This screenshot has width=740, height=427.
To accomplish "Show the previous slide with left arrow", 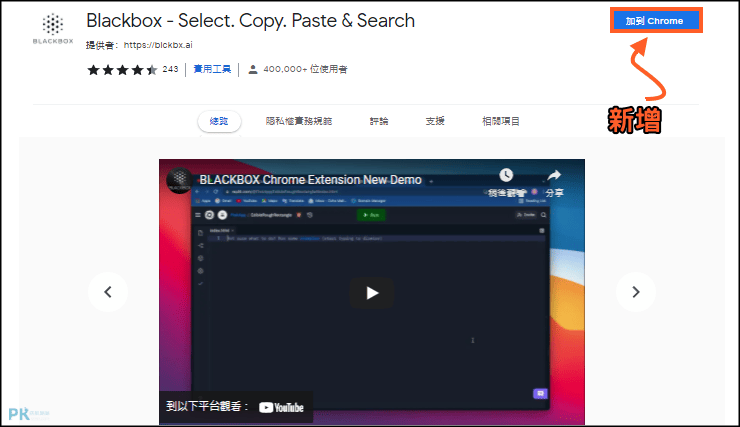I will click(108, 292).
